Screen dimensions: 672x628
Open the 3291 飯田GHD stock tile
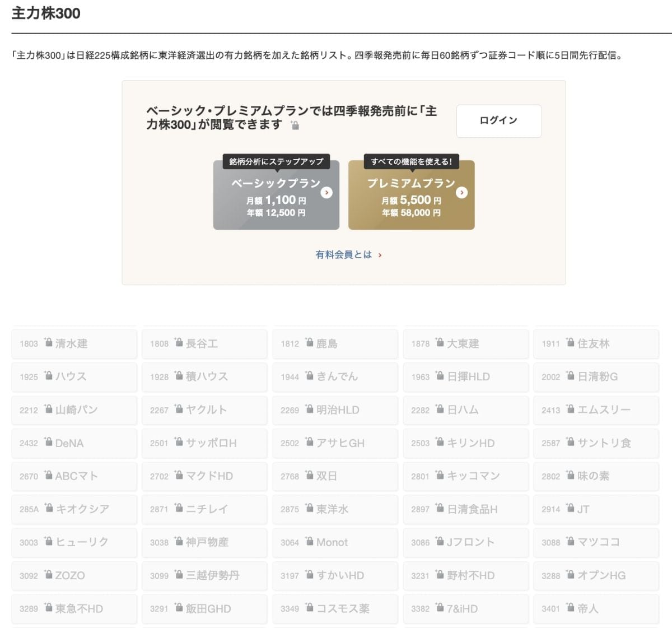click(x=204, y=608)
